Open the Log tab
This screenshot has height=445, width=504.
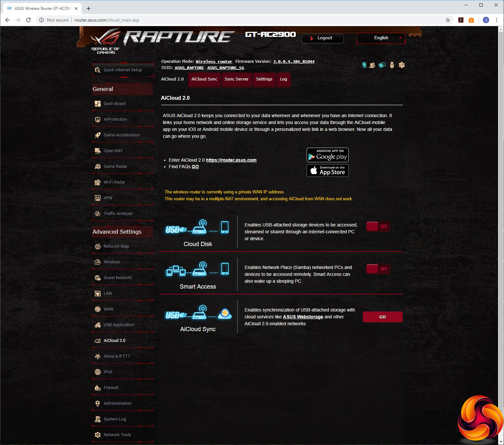point(283,79)
